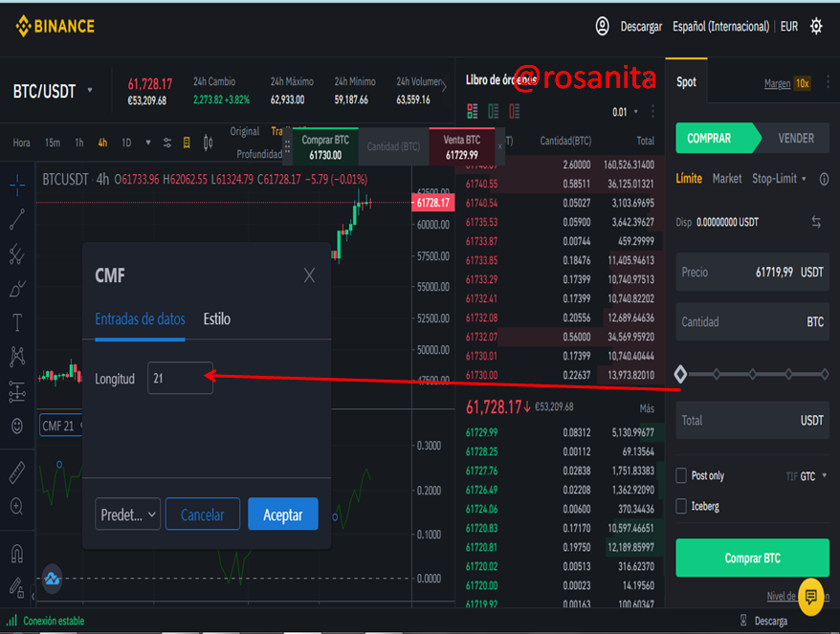Click the Longitud input field
This screenshot has height=634, width=840.
tap(180, 378)
